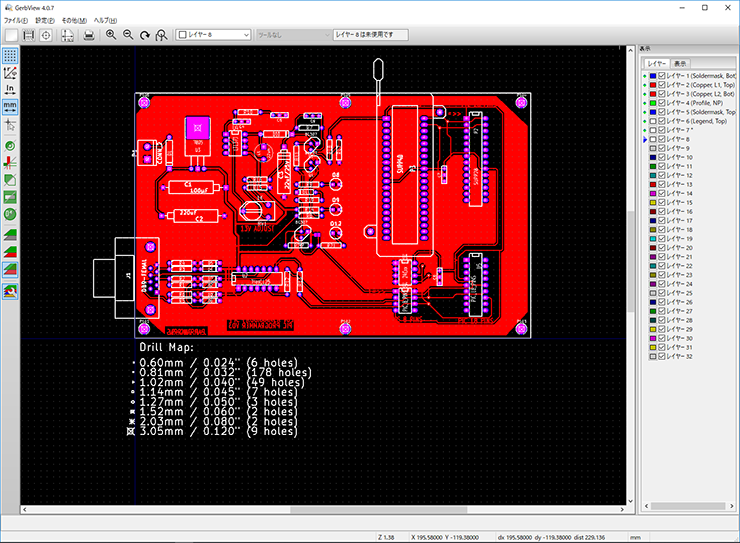Click layer 3 red color swatch
740x543 pixels.
[651, 94]
